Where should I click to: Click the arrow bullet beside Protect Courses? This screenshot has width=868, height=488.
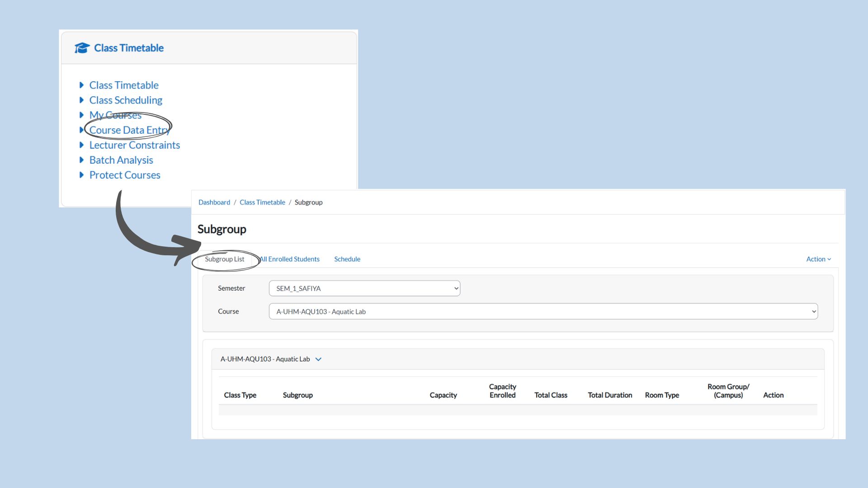point(81,175)
